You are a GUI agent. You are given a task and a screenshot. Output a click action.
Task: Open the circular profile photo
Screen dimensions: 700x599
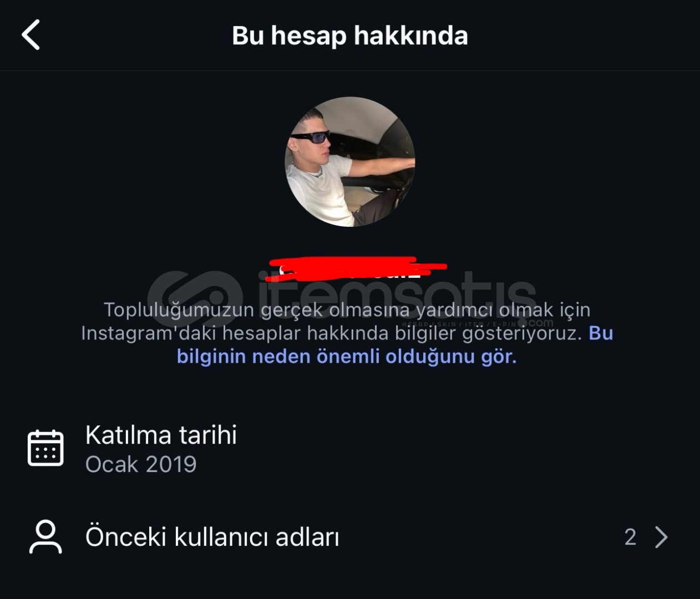(350, 162)
